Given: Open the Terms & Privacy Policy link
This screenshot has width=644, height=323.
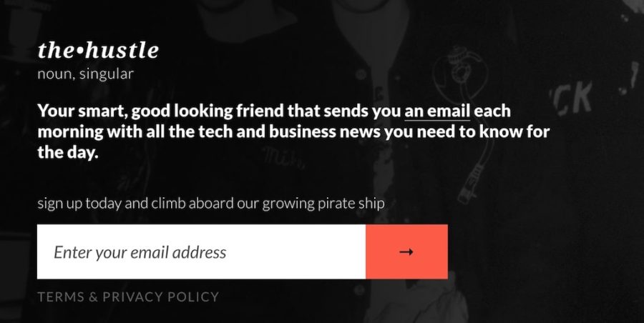Looking at the screenshot, I should [x=128, y=297].
